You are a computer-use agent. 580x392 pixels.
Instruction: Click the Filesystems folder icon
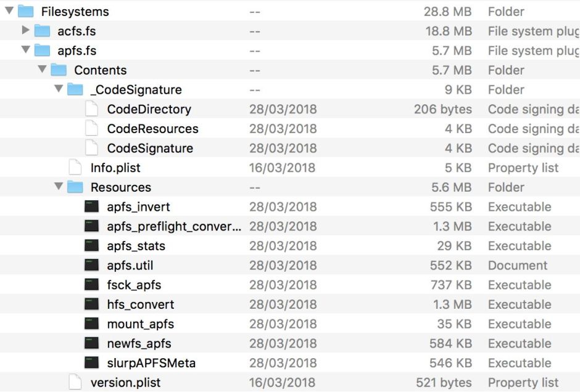tap(25, 11)
